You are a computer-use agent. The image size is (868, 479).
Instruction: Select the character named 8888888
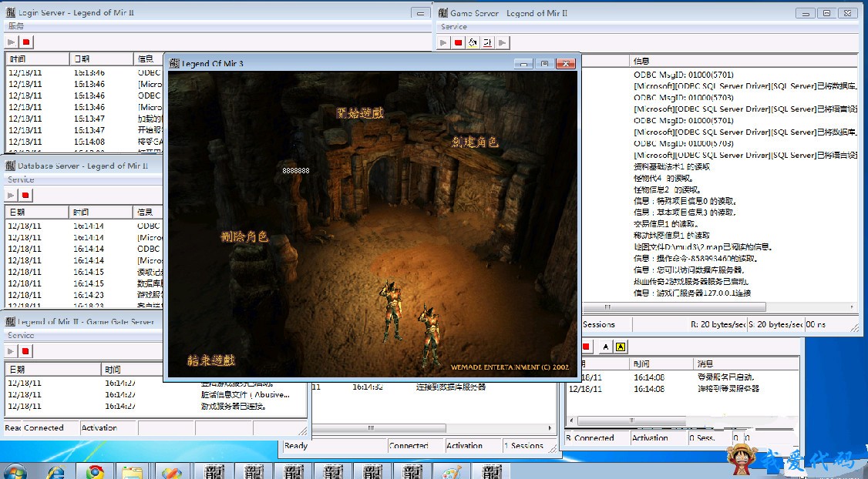pos(296,171)
